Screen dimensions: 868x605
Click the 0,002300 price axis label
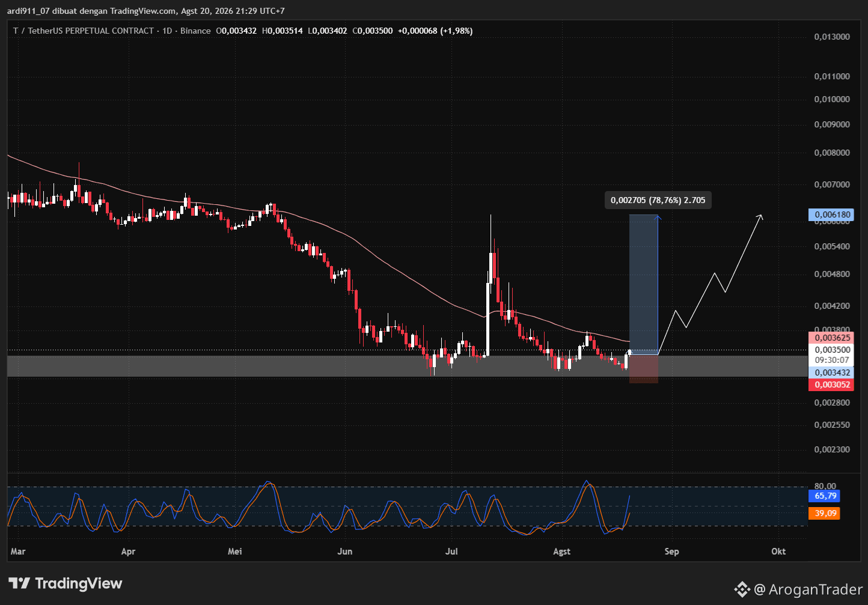pyautogui.click(x=832, y=449)
